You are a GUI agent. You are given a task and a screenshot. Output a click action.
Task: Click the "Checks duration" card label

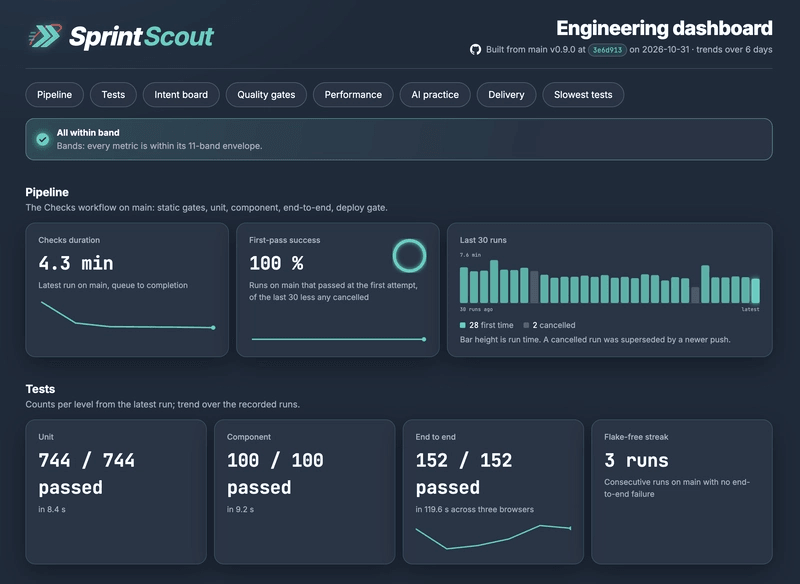[x=69, y=240]
